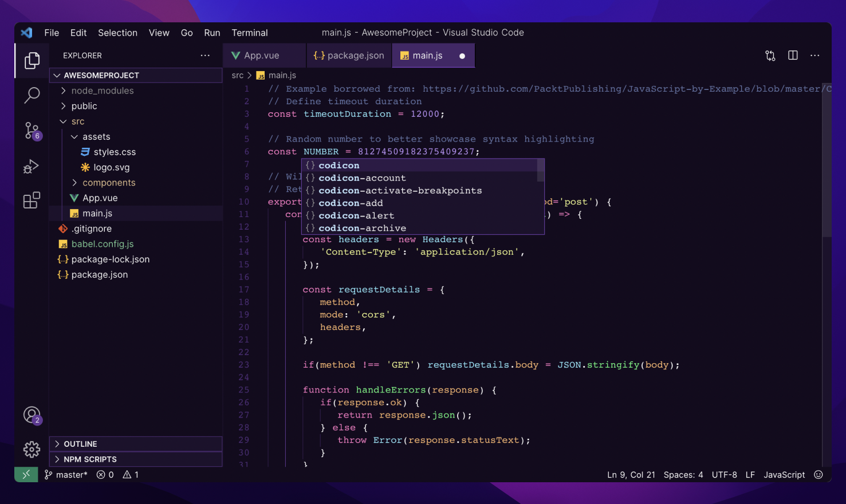Open Explorer Views and More Actions ellipsis
The height and width of the screenshot is (504, 846).
click(205, 56)
